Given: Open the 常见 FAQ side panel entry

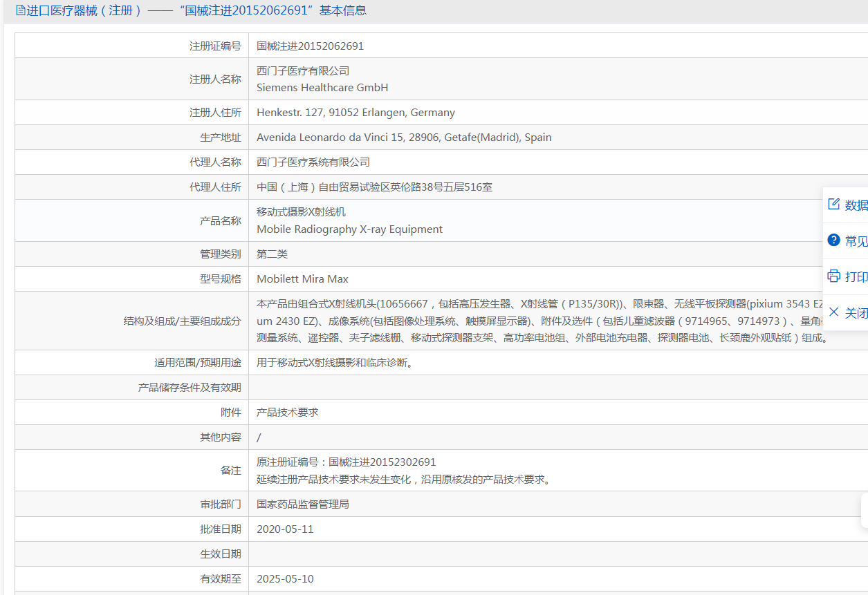Looking at the screenshot, I should pos(846,240).
